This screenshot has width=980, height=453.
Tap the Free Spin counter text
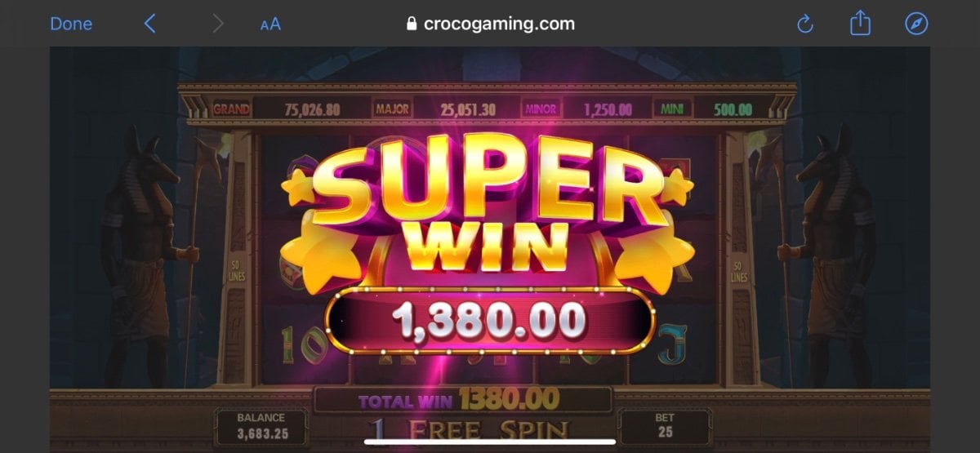coord(467,430)
